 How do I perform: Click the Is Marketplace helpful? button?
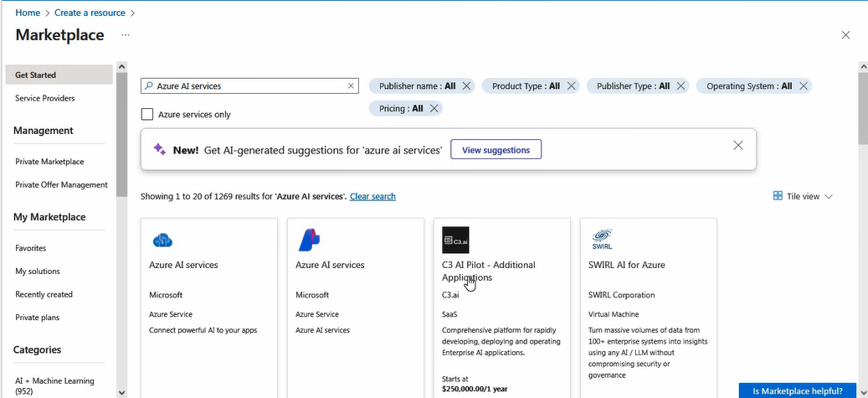[x=797, y=390]
